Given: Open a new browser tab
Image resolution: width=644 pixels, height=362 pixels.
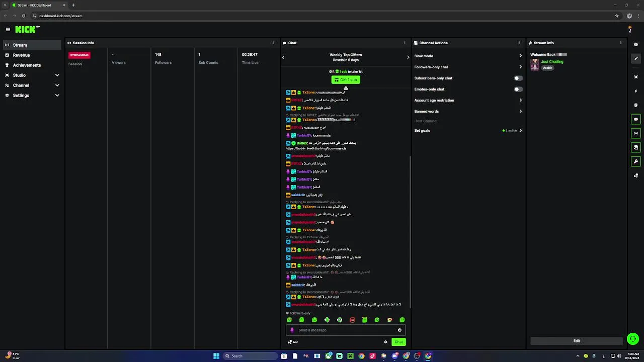Looking at the screenshot, I should [x=73, y=5].
